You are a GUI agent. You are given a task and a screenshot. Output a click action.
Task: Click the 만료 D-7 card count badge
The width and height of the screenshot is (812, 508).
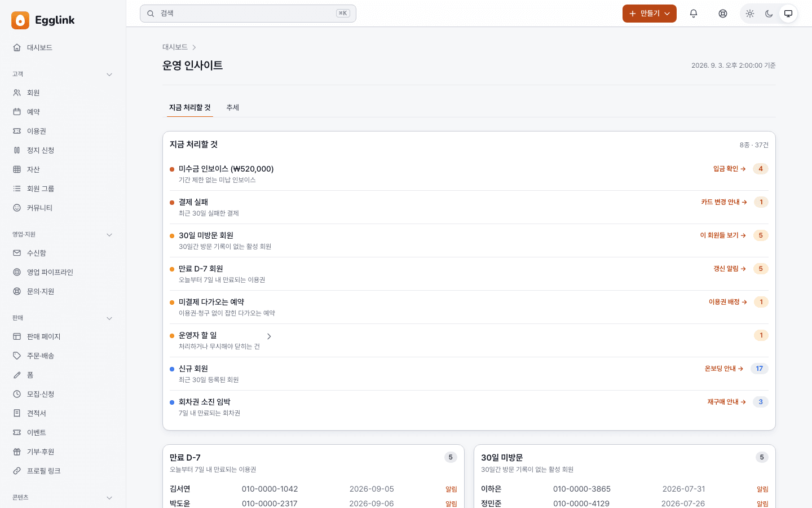pyautogui.click(x=451, y=457)
